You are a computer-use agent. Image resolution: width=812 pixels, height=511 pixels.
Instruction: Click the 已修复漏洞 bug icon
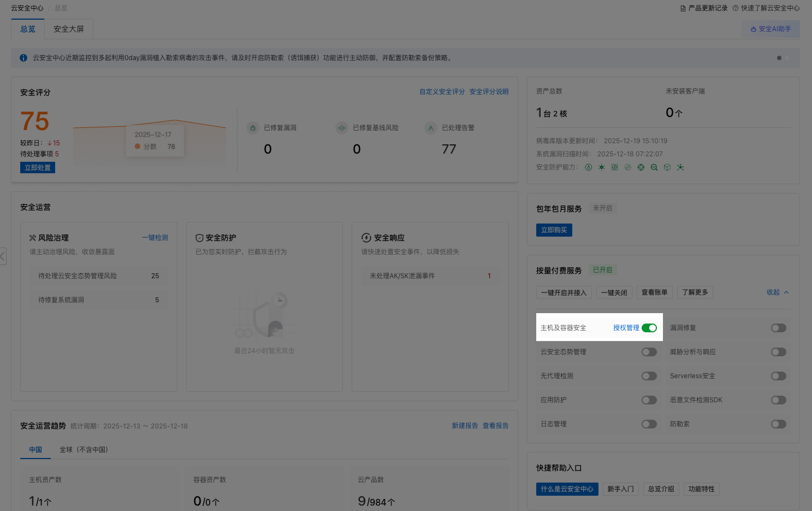point(253,128)
